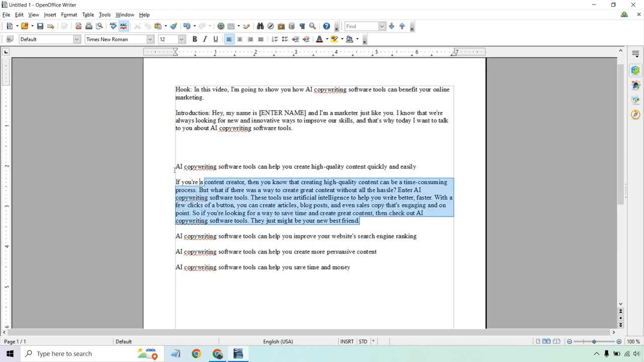Screen dimensions: 644x362
Task: Expand the Times New Roman font dropdown
Action: 150,39
